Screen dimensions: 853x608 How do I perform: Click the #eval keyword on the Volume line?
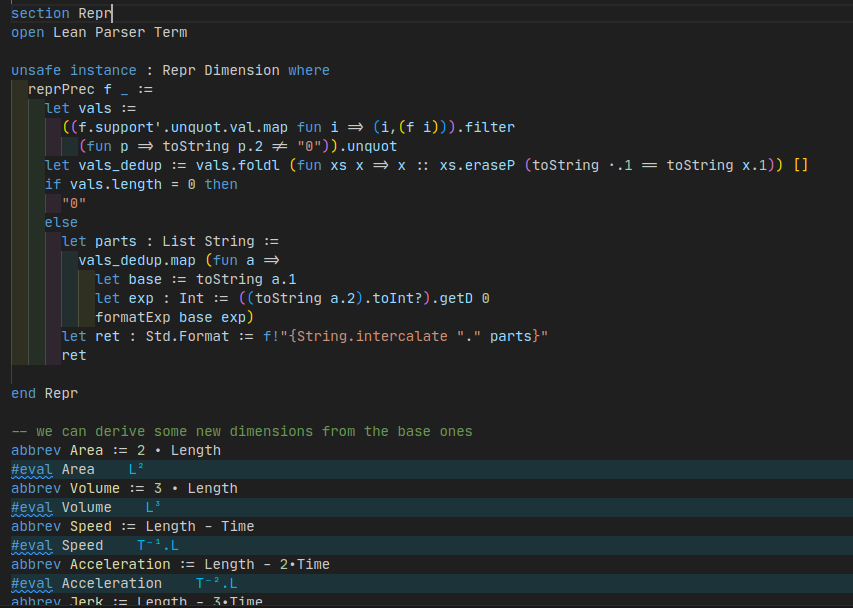(32, 508)
